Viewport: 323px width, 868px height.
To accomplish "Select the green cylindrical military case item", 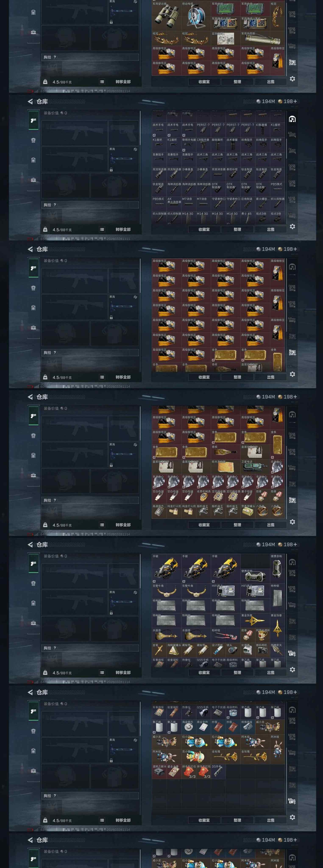I will 262,39.
